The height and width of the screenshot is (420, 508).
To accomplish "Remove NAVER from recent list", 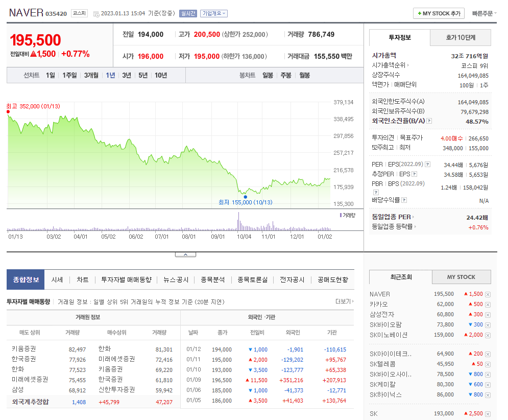I will [x=488, y=294].
